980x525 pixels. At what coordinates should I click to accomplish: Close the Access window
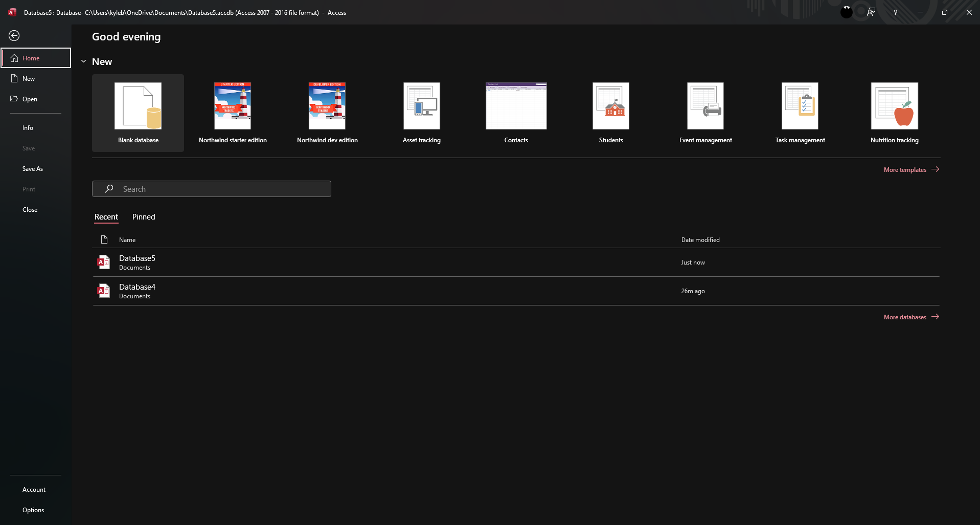click(x=969, y=12)
